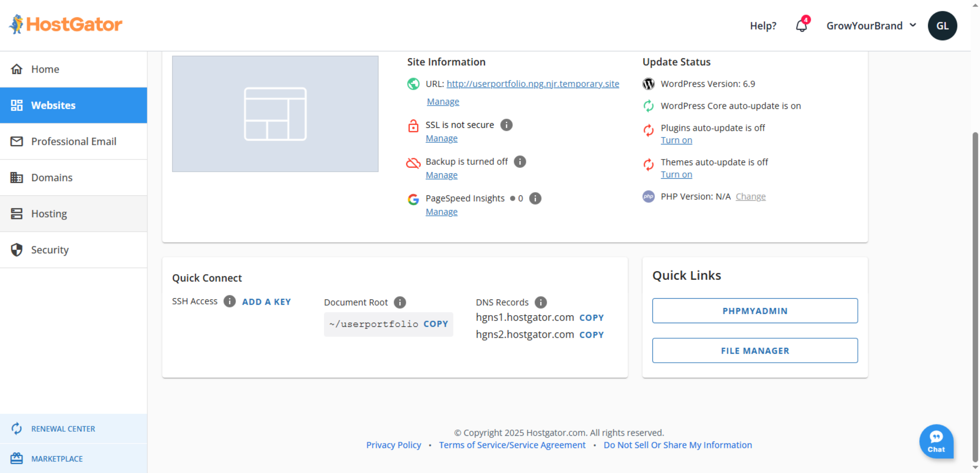This screenshot has width=980, height=473.
Task: Navigate to the Domains section
Action: click(x=51, y=178)
